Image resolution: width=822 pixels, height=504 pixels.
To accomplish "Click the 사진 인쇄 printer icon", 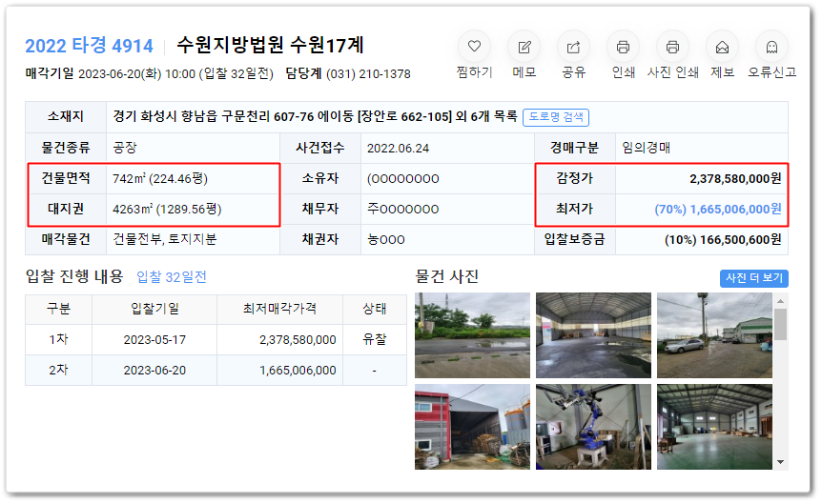I will [x=672, y=47].
